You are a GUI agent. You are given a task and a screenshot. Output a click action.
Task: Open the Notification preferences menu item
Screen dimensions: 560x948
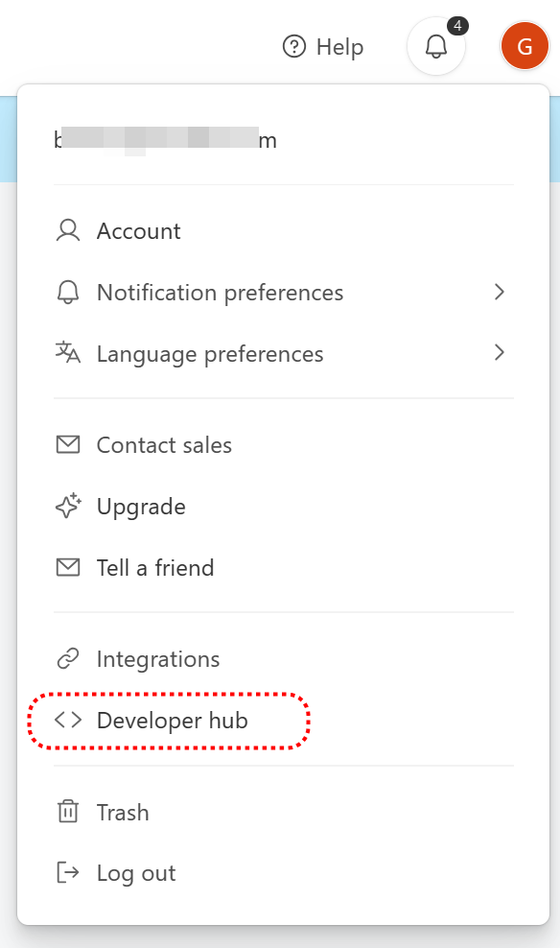[283, 292]
